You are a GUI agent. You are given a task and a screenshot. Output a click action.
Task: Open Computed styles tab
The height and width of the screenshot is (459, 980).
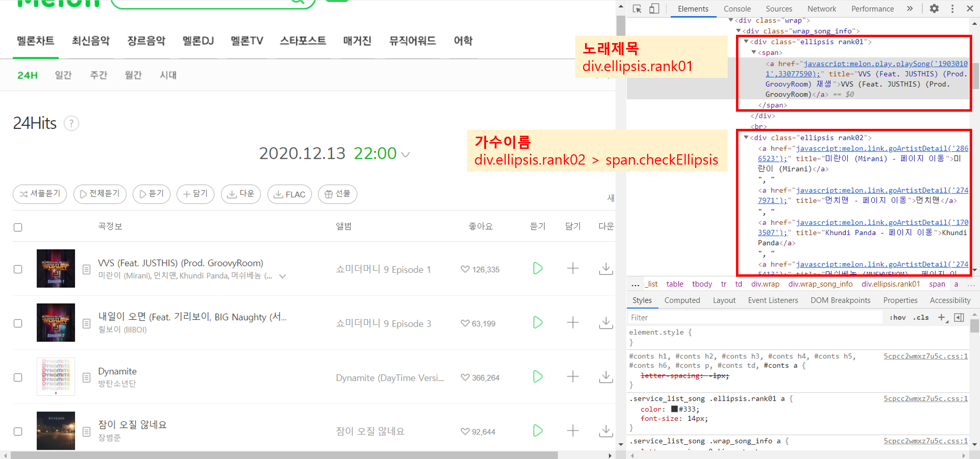tap(682, 300)
